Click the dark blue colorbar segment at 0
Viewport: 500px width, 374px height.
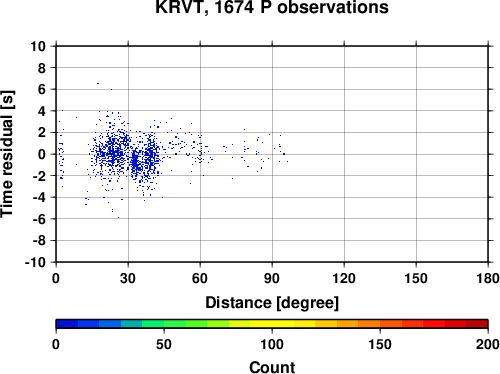[x=67, y=324]
